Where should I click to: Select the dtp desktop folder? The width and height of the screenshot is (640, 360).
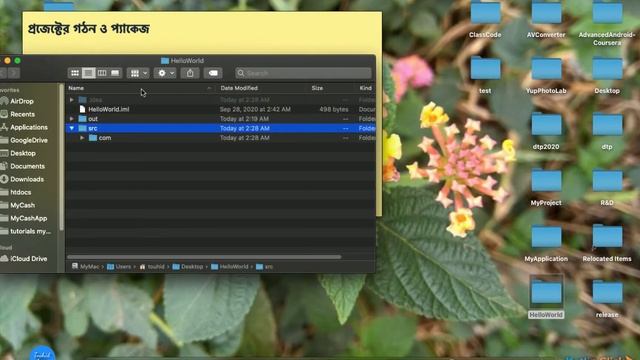607,131
